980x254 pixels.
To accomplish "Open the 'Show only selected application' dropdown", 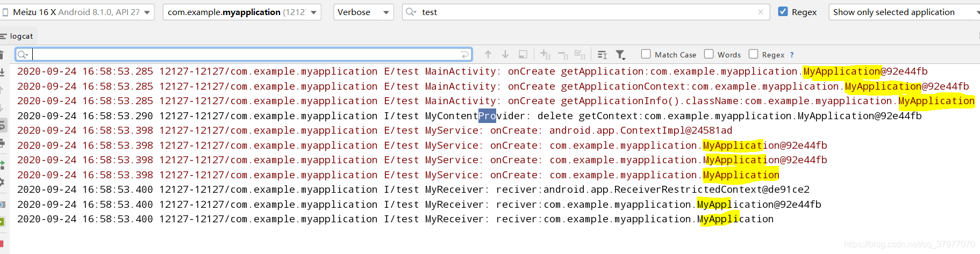I will pyautogui.click(x=904, y=12).
